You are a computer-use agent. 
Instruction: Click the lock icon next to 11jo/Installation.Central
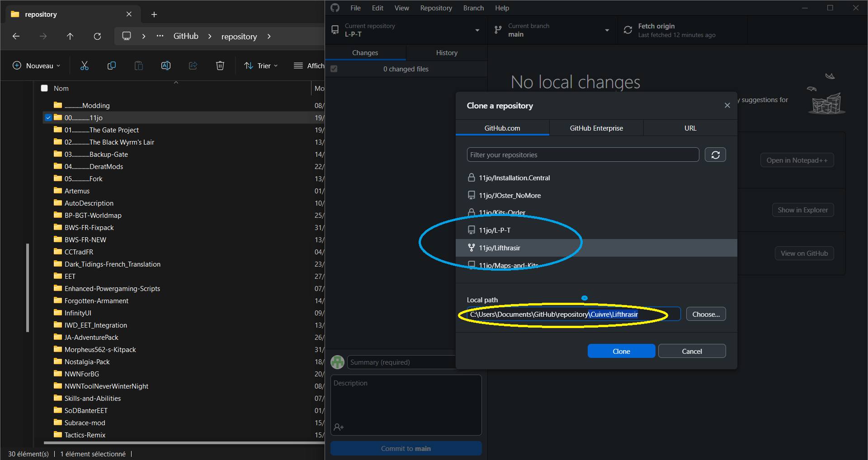point(472,178)
